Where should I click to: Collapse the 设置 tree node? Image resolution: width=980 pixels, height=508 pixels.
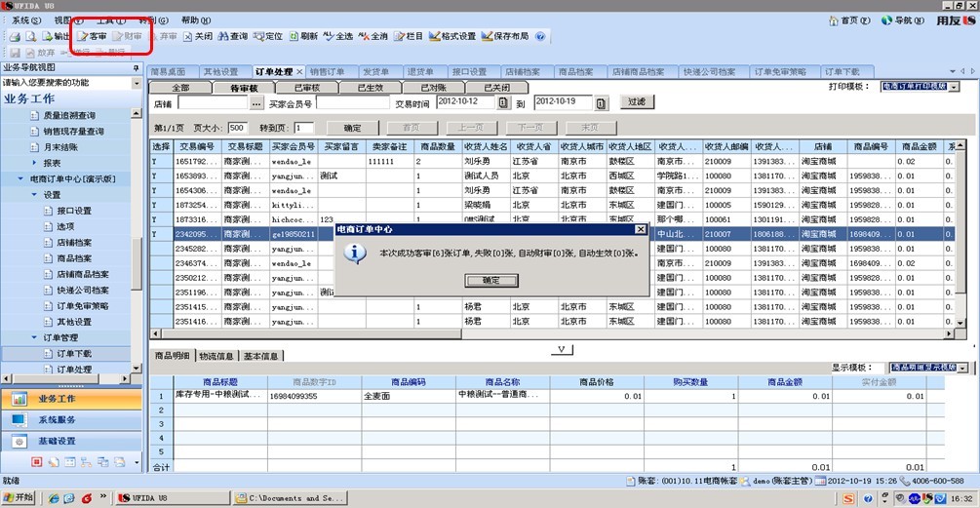[34, 195]
